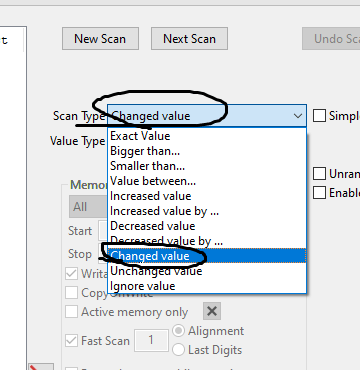Viewport: 360px width, 370px height.
Task: Select the Alignment radio button
Action: pyautogui.click(x=179, y=331)
